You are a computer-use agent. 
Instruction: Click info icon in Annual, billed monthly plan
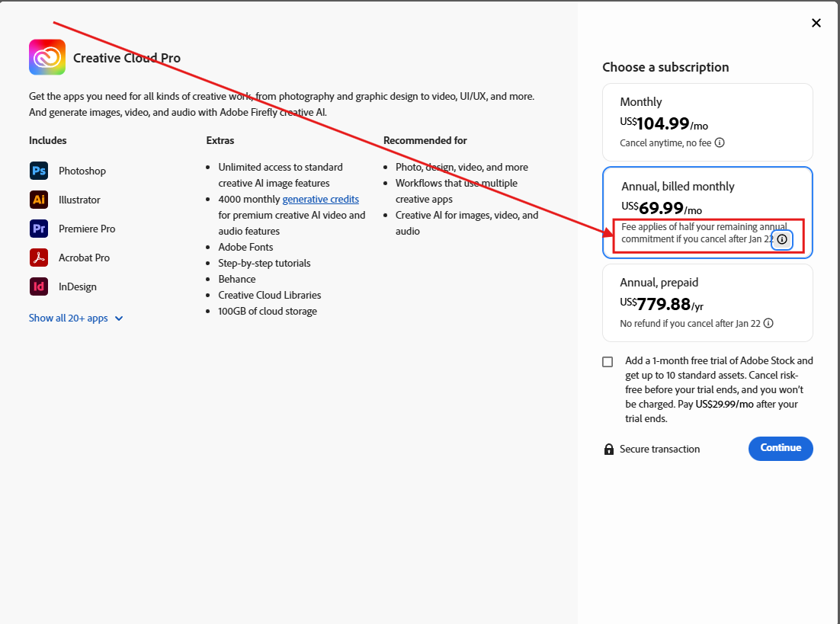[781, 239]
